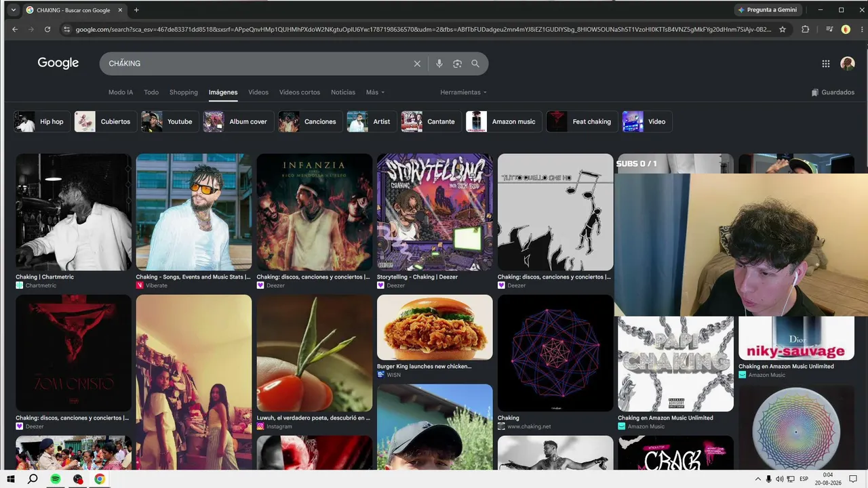
Task: Open the media controls icon in Chrome toolbar
Action: pyautogui.click(x=829, y=29)
